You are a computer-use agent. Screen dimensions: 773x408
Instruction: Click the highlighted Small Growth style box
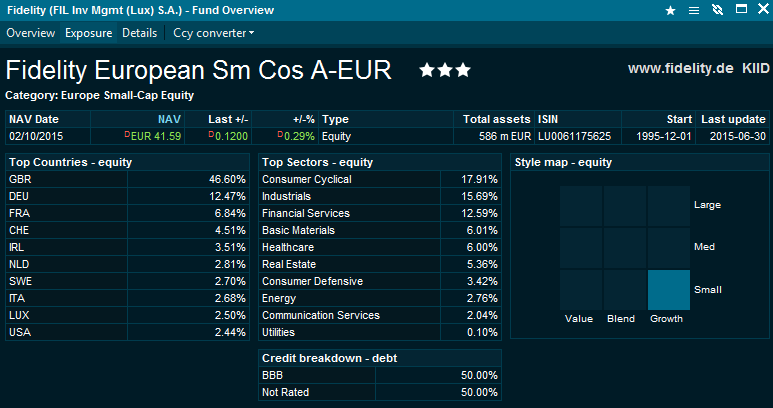668,290
